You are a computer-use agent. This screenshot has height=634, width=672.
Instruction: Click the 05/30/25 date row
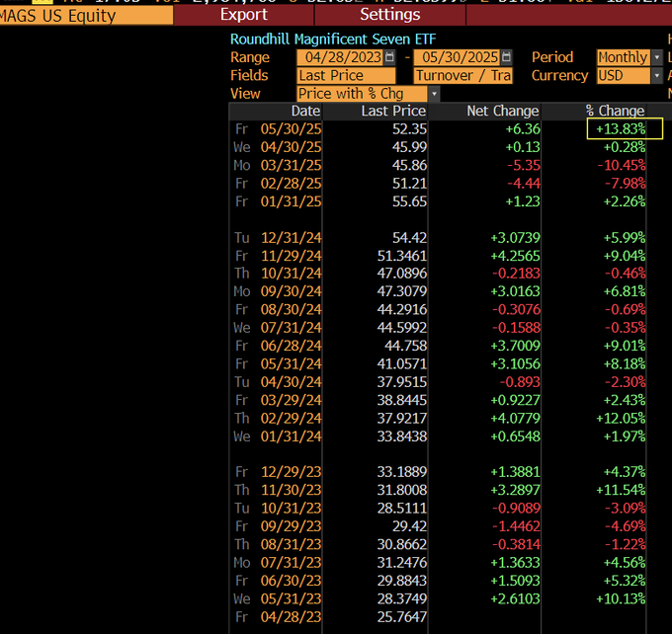tap(291, 129)
